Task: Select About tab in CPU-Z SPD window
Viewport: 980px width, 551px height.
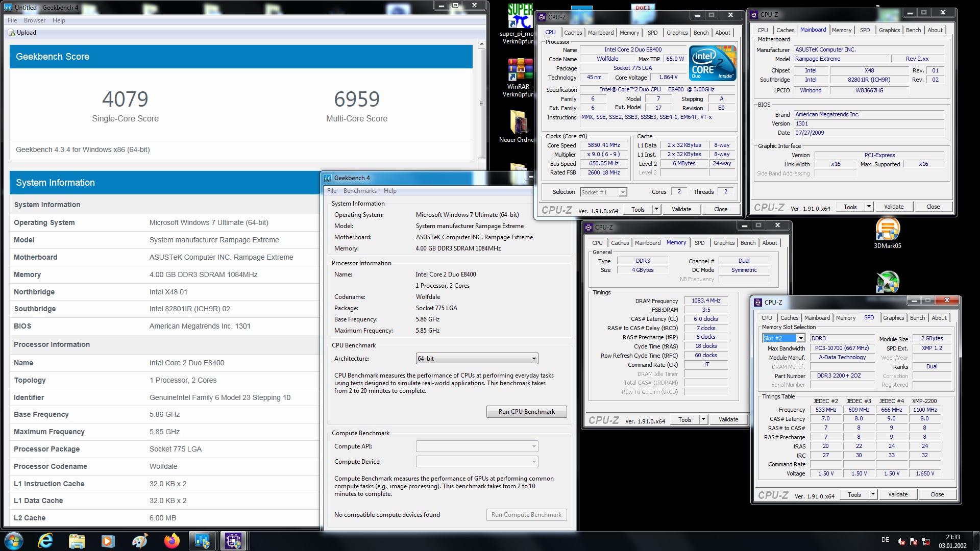Action: click(939, 318)
